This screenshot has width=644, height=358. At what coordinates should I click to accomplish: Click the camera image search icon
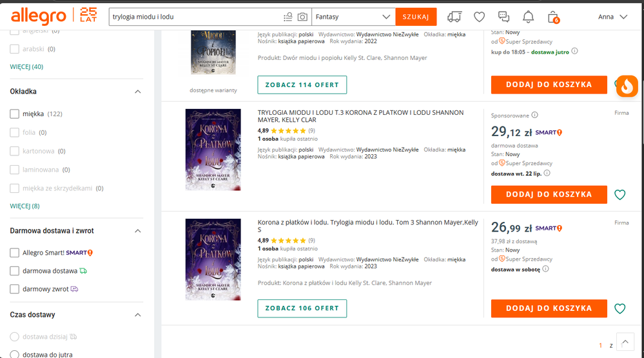(302, 17)
